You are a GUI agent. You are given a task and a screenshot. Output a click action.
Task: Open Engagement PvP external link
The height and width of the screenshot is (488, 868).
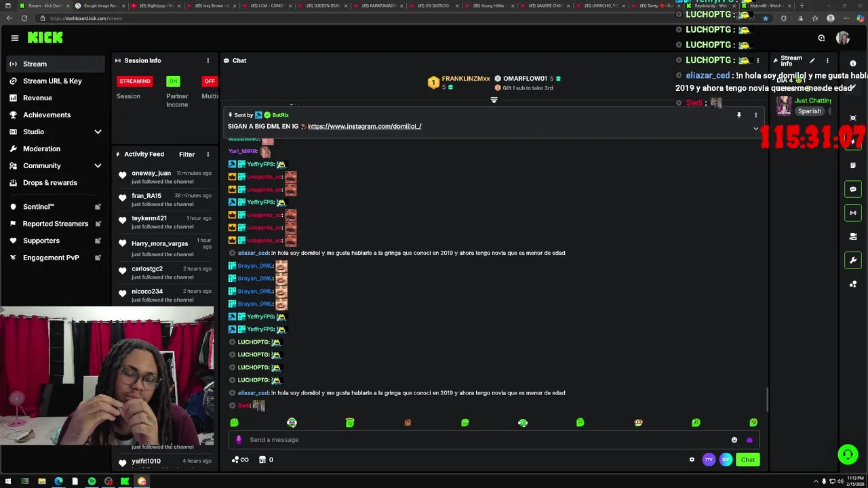tap(98, 258)
